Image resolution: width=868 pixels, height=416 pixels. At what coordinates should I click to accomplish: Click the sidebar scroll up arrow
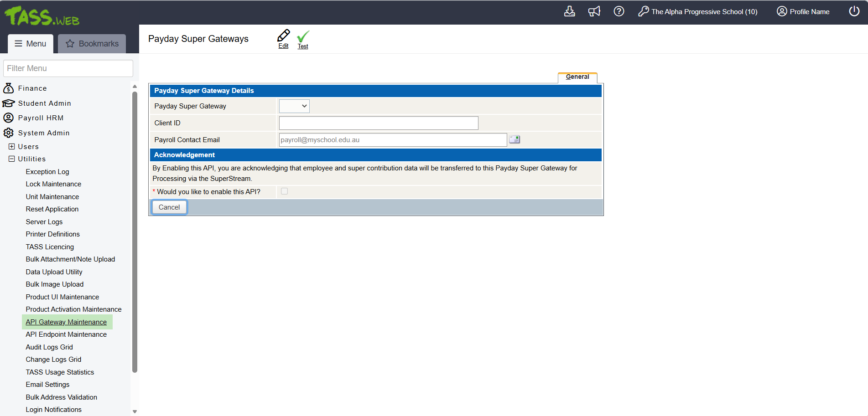[x=135, y=86]
